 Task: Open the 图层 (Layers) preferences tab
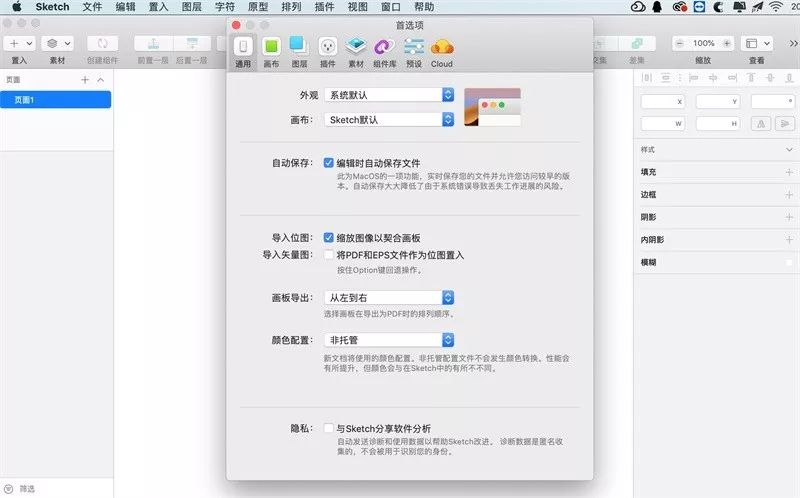point(299,52)
